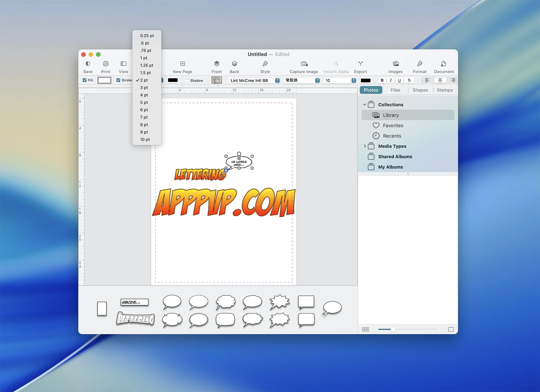The width and height of the screenshot is (540, 392).
Task: Toggle bold text formatting button
Action: point(382,80)
